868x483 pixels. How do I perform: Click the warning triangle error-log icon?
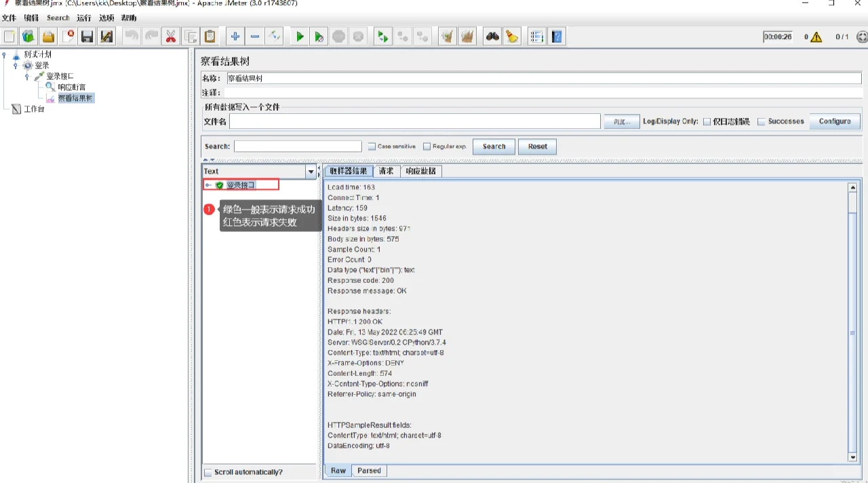816,37
